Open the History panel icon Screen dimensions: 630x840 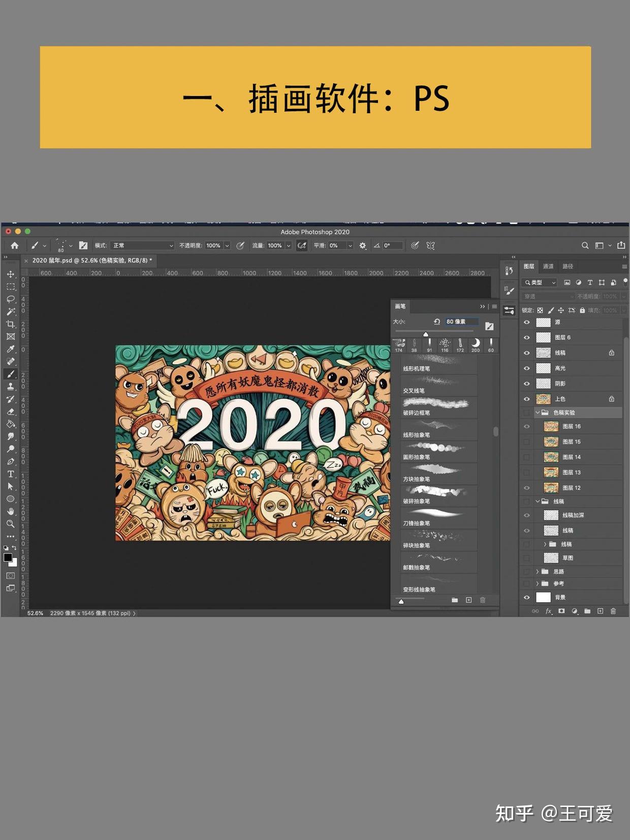coord(509,271)
